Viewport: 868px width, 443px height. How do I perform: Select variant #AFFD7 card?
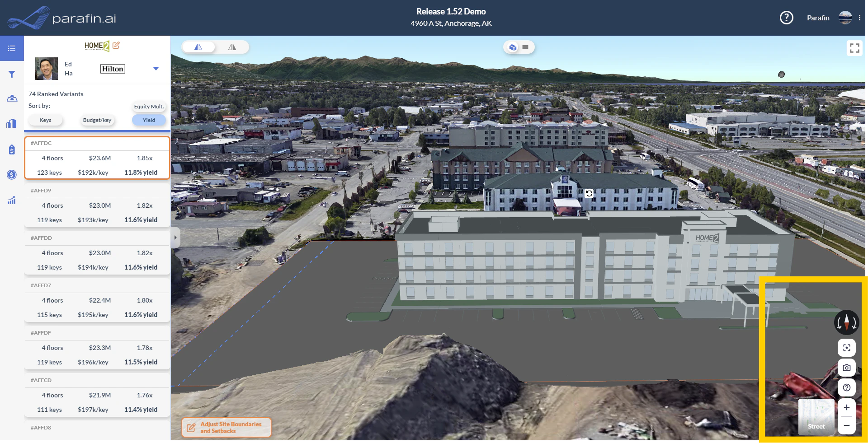(x=97, y=300)
